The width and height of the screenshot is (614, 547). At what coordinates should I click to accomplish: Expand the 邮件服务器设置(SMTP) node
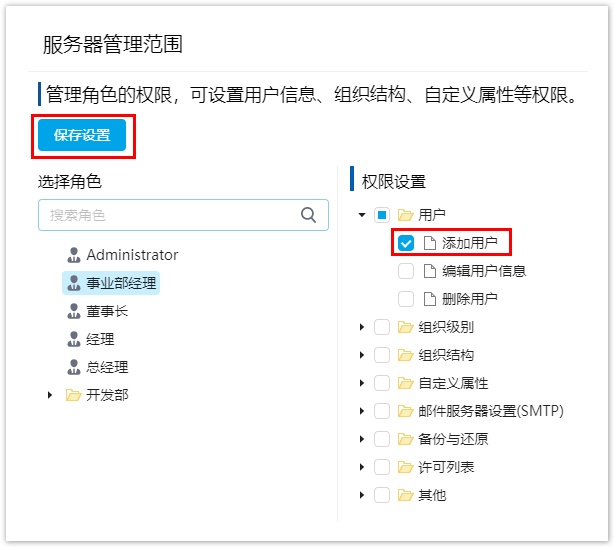coord(360,410)
